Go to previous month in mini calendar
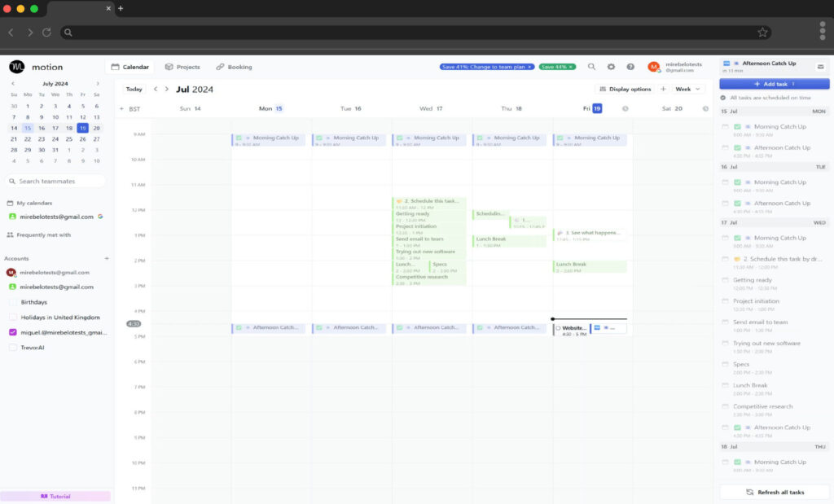834x504 pixels. (x=13, y=84)
